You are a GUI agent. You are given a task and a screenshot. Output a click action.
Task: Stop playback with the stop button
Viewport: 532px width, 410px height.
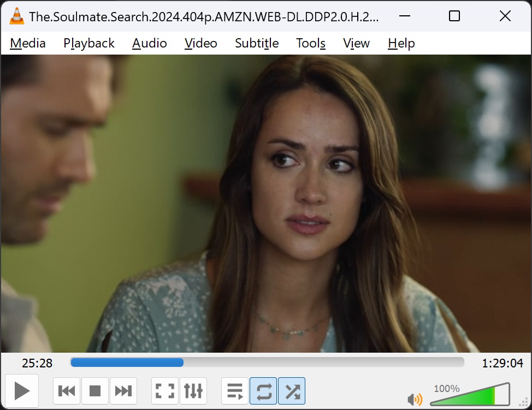[95, 391]
